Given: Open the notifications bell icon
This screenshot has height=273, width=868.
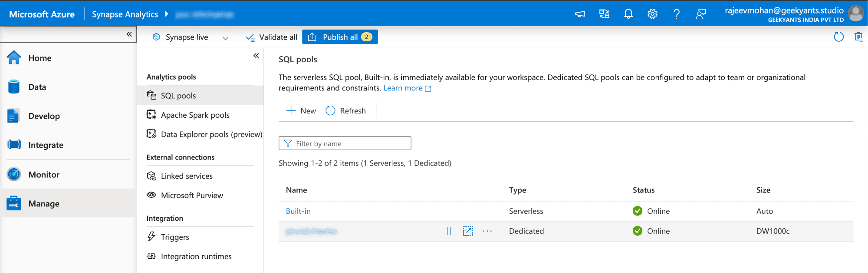Looking at the screenshot, I should point(628,14).
